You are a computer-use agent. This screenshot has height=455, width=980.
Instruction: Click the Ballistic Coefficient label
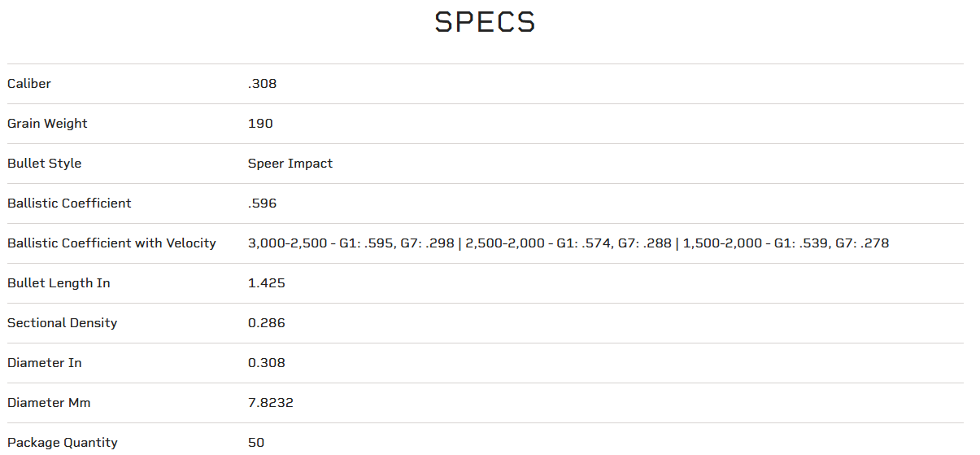pos(69,203)
